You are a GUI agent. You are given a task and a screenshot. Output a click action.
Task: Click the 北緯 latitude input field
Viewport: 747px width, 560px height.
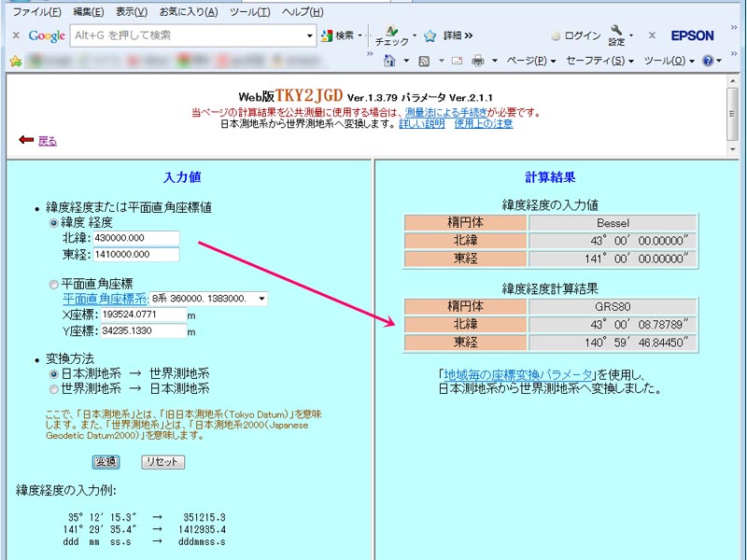[x=135, y=238]
